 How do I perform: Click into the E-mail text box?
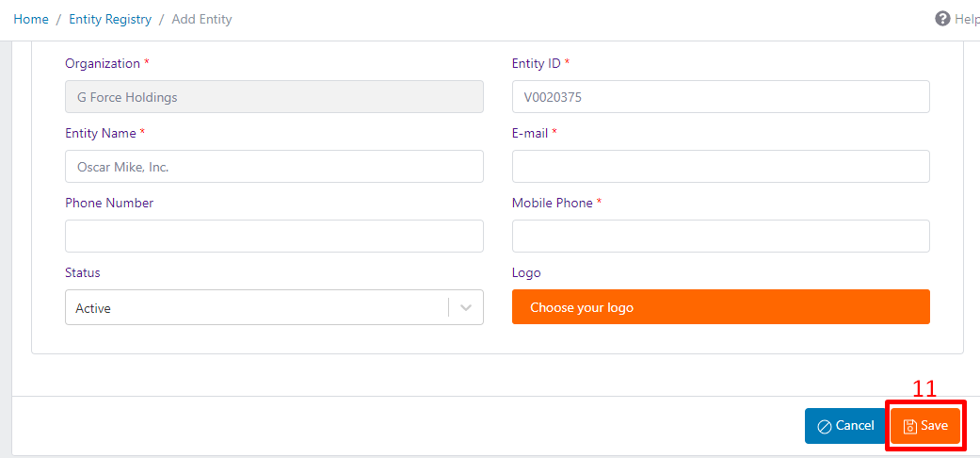point(720,167)
